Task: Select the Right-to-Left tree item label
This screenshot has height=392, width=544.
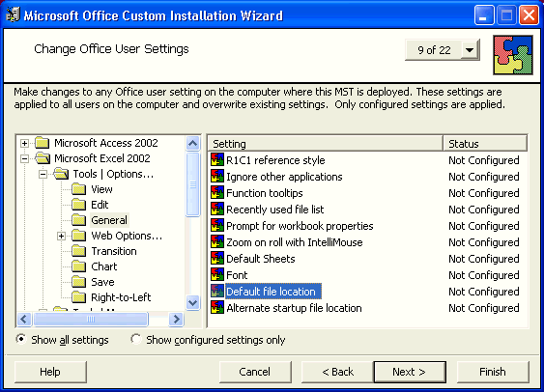Action: 121,297
